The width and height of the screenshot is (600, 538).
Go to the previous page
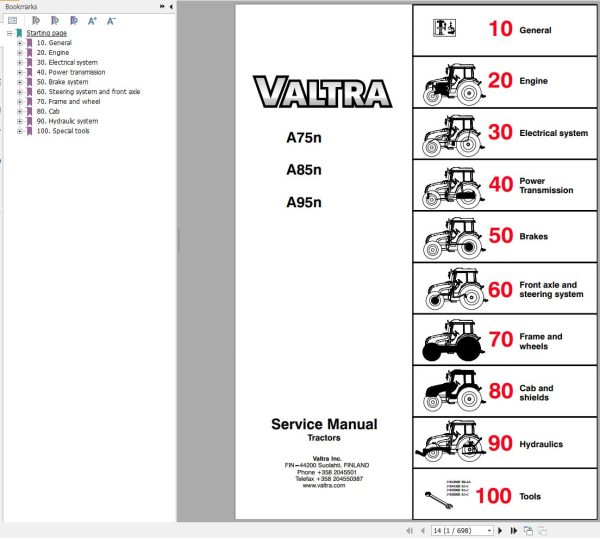(422, 530)
